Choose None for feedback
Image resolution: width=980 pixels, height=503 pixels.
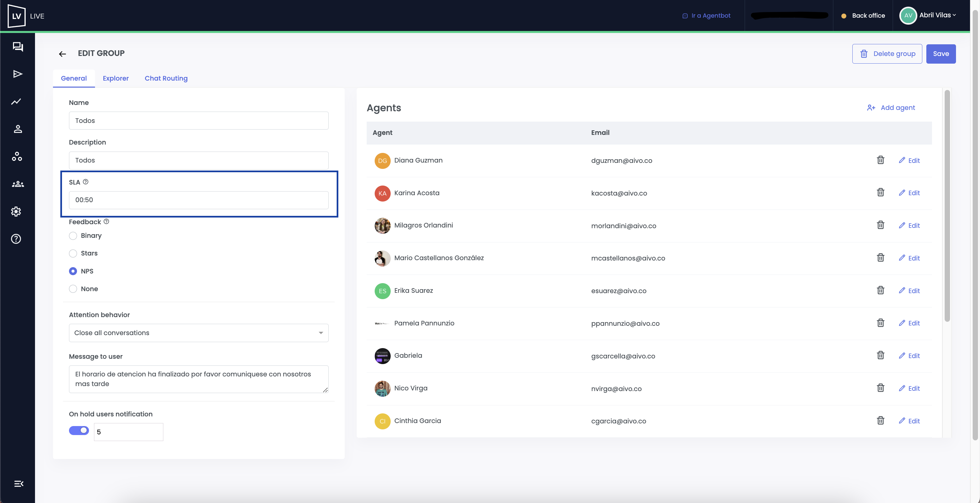point(73,289)
